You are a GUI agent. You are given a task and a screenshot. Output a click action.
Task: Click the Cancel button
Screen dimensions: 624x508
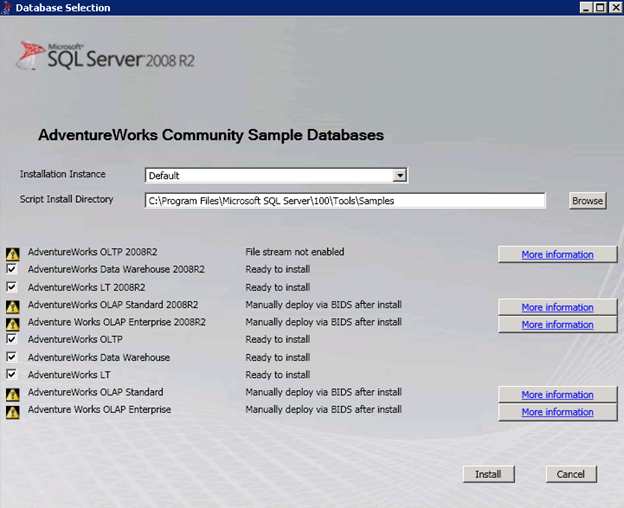(x=571, y=474)
